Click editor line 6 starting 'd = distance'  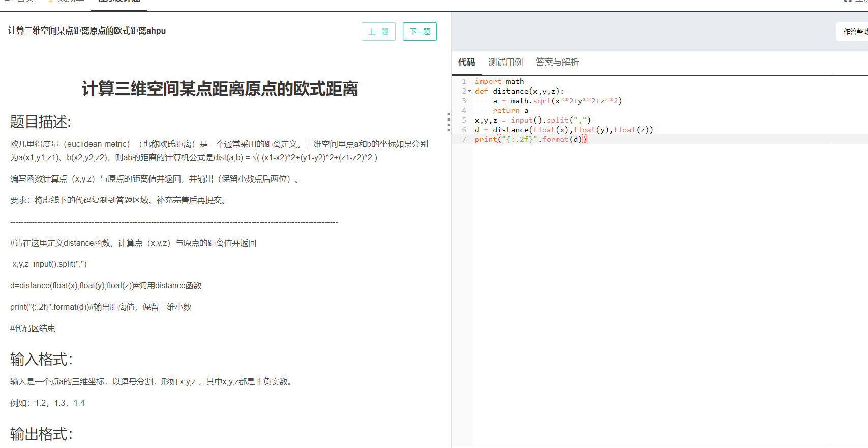click(564, 130)
